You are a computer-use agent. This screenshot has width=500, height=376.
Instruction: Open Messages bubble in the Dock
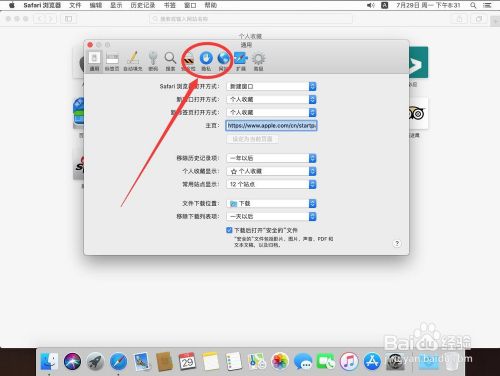point(303,361)
